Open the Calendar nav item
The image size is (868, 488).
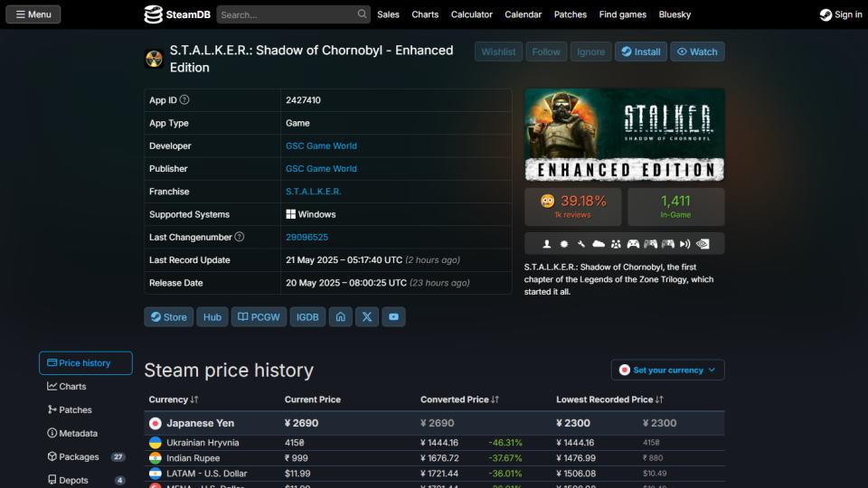click(524, 14)
